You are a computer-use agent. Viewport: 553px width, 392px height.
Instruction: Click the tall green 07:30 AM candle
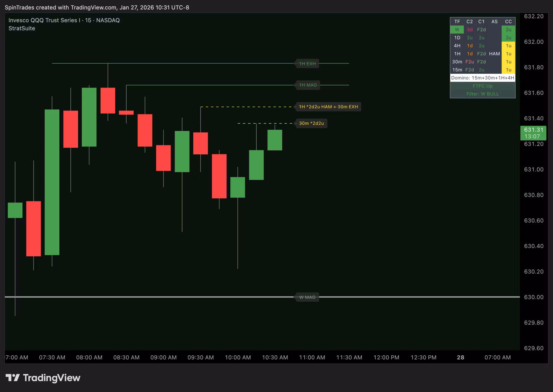(52, 182)
